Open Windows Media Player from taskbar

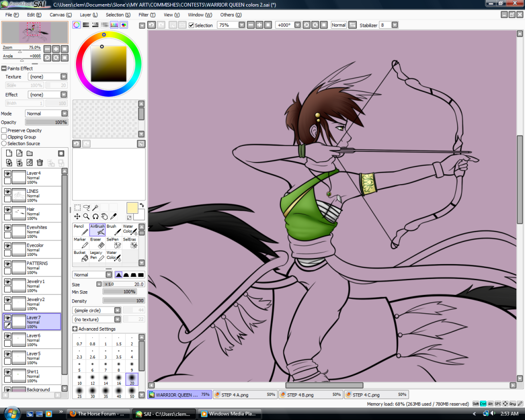point(229,414)
